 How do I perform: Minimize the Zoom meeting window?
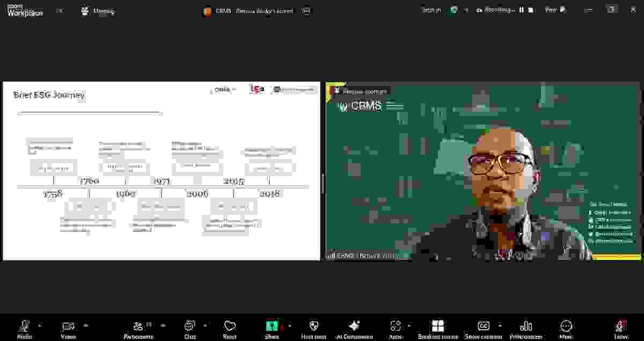point(589,10)
